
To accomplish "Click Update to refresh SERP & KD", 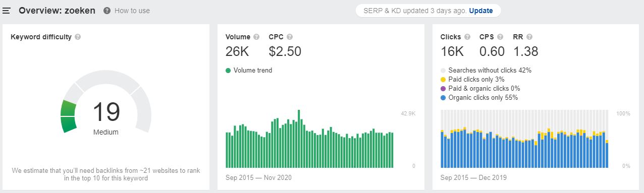I will coord(480,11).
